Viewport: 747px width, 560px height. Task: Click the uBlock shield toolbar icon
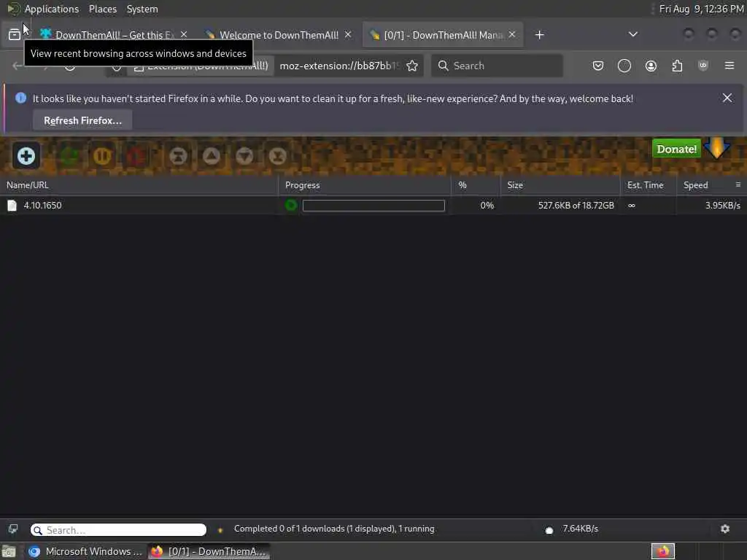click(703, 66)
